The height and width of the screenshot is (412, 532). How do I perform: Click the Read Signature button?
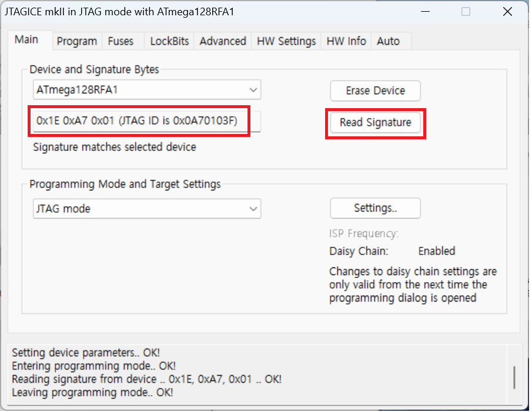point(376,122)
